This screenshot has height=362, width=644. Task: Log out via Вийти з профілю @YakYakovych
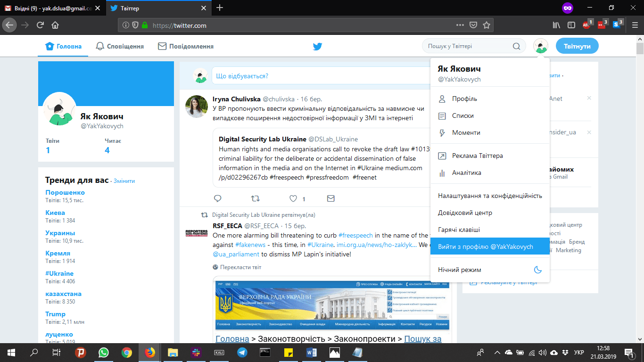490,247
